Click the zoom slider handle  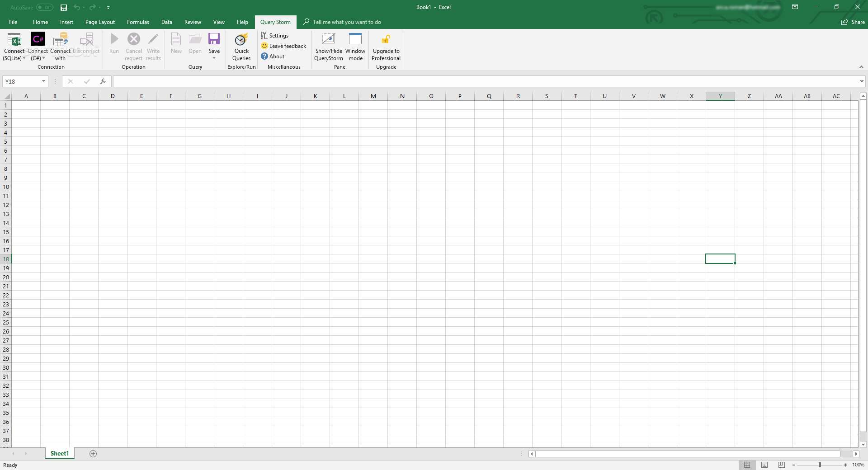[820, 465]
